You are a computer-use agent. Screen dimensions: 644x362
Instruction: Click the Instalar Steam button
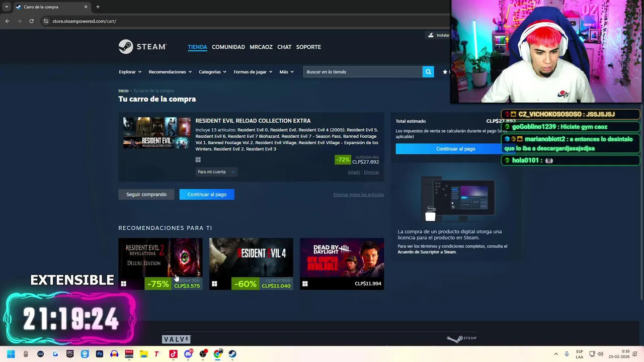(438, 35)
